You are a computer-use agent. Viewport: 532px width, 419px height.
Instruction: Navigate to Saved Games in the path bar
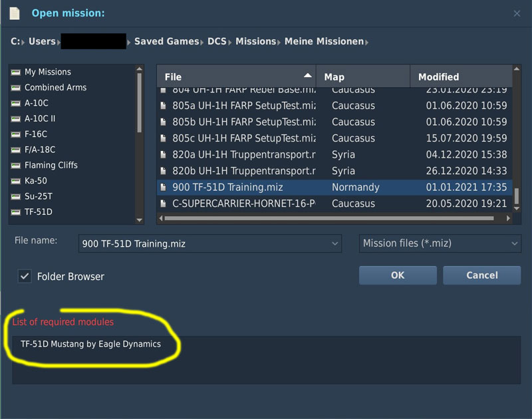(167, 41)
